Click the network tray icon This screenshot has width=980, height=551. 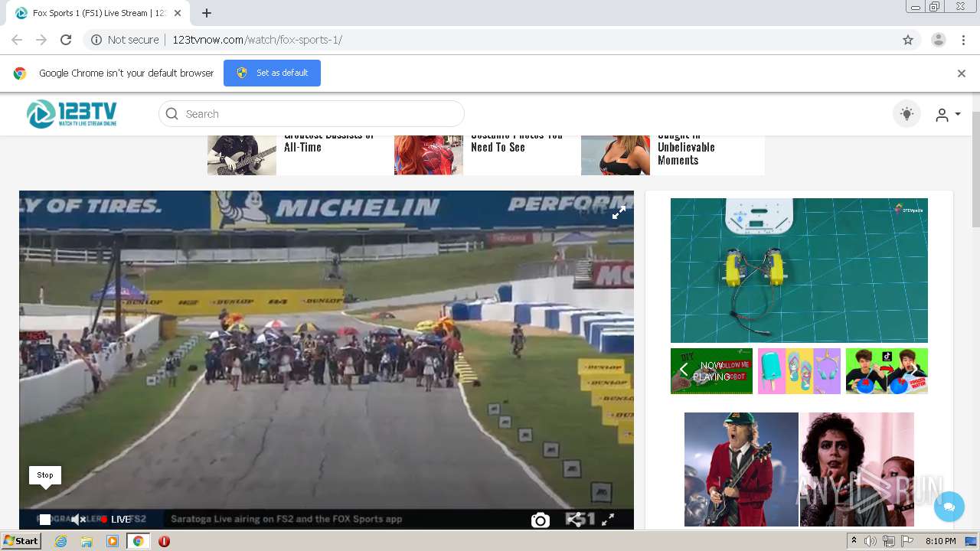889,541
